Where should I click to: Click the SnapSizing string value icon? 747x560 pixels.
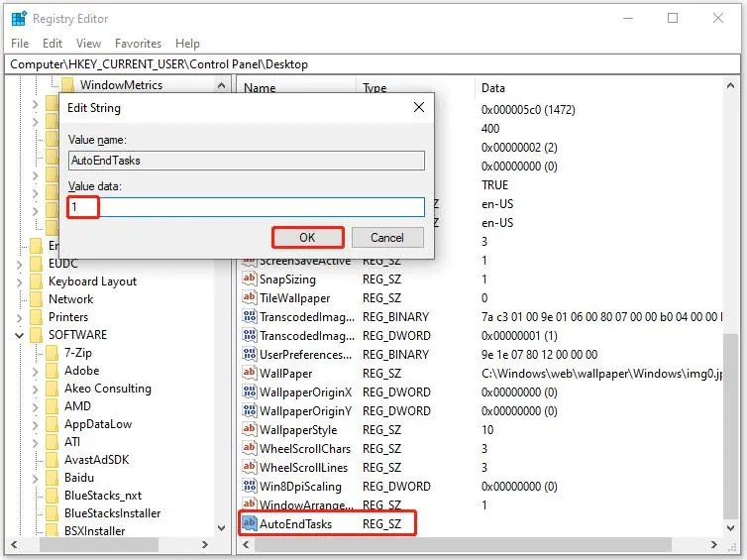point(249,279)
